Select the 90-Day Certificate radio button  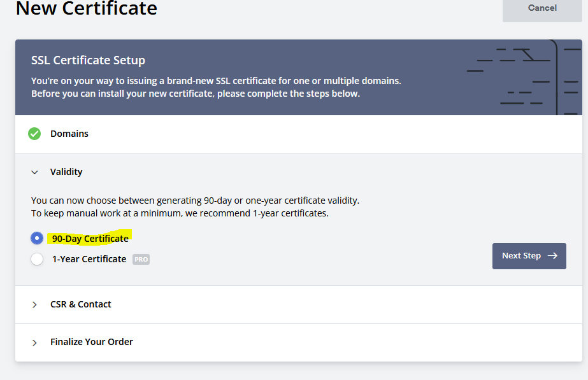[37, 238]
